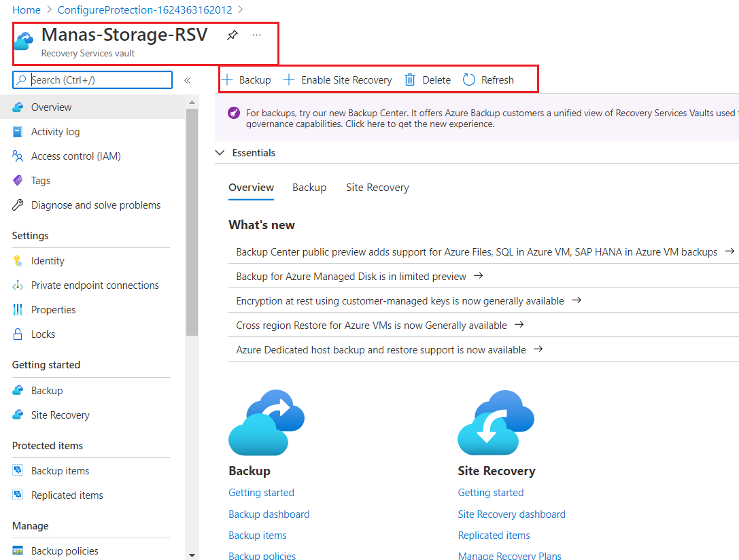Open the Backup dashboard link
Image resolution: width=739 pixels, height=560 pixels.
click(269, 514)
